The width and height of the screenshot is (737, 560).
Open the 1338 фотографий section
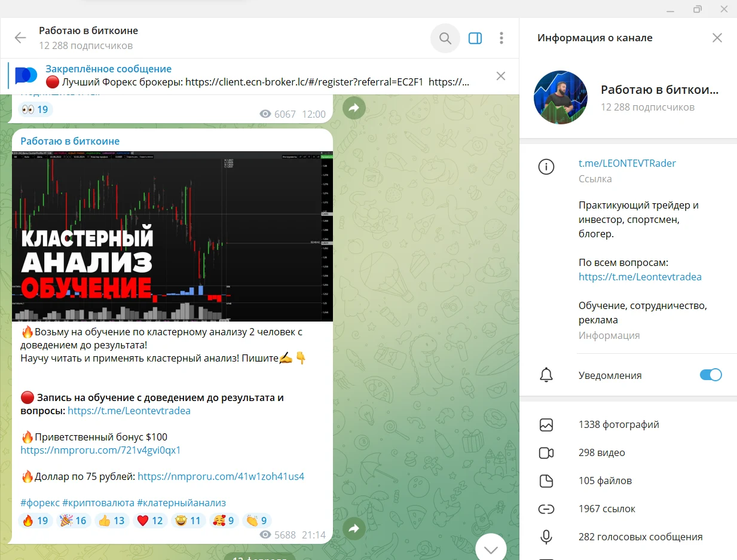(628, 425)
